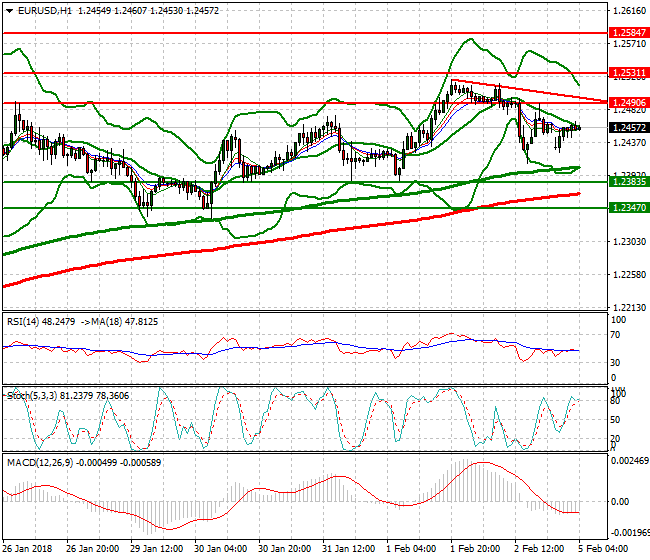This screenshot has height=560, width=650.
Task: Select the 1 Feb 20:00 time label
Action: (x=475, y=549)
